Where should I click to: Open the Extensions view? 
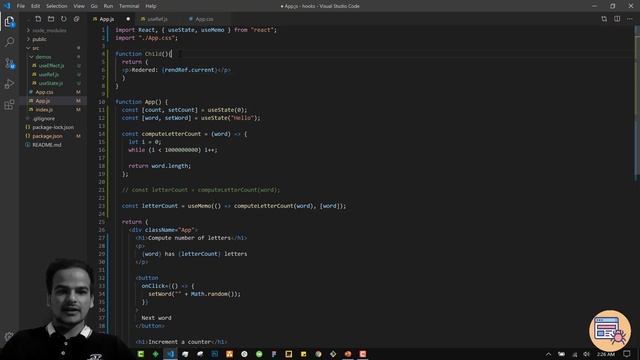9,104
